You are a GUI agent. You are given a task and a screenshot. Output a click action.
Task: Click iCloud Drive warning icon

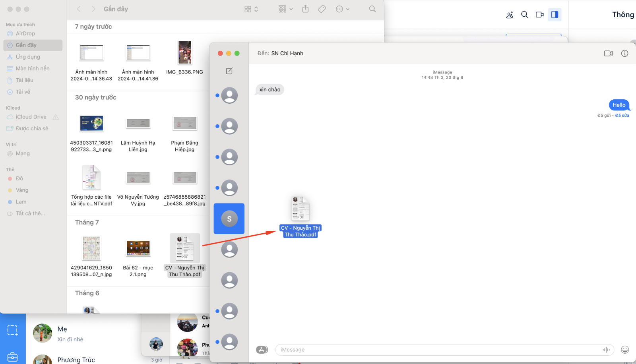[56, 117]
